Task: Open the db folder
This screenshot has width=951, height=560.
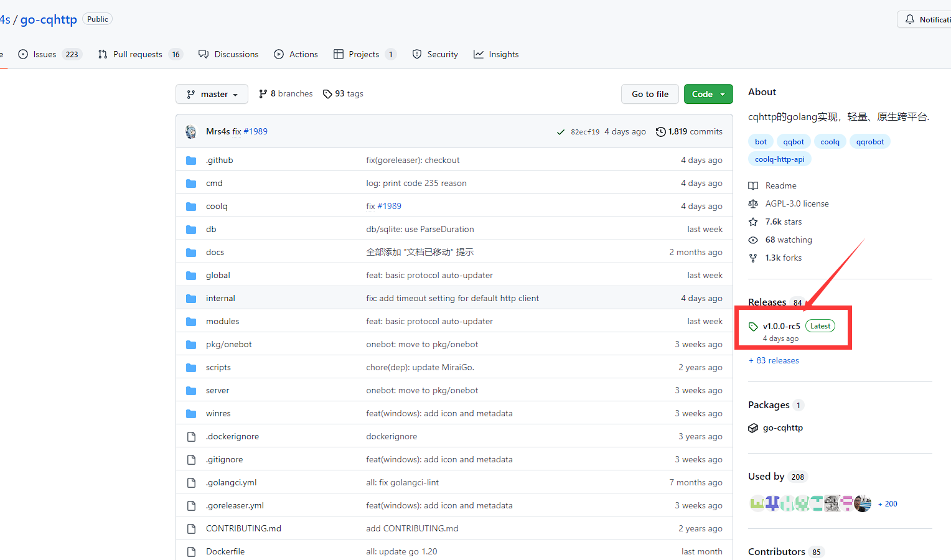Action: pos(211,229)
